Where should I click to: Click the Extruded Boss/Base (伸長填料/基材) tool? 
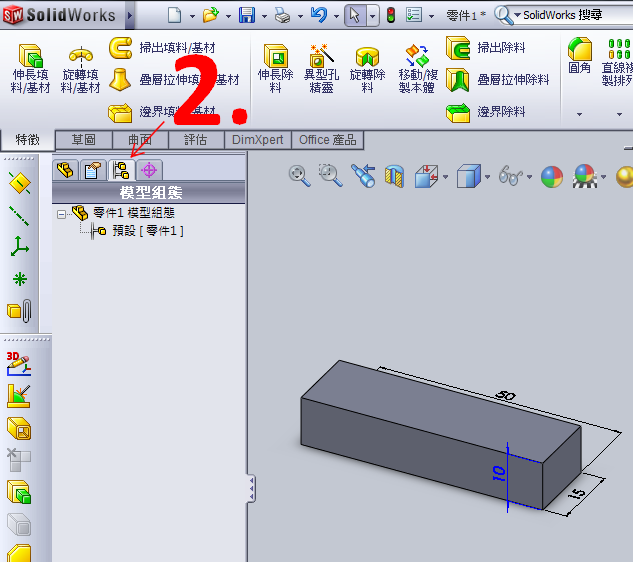point(30,69)
